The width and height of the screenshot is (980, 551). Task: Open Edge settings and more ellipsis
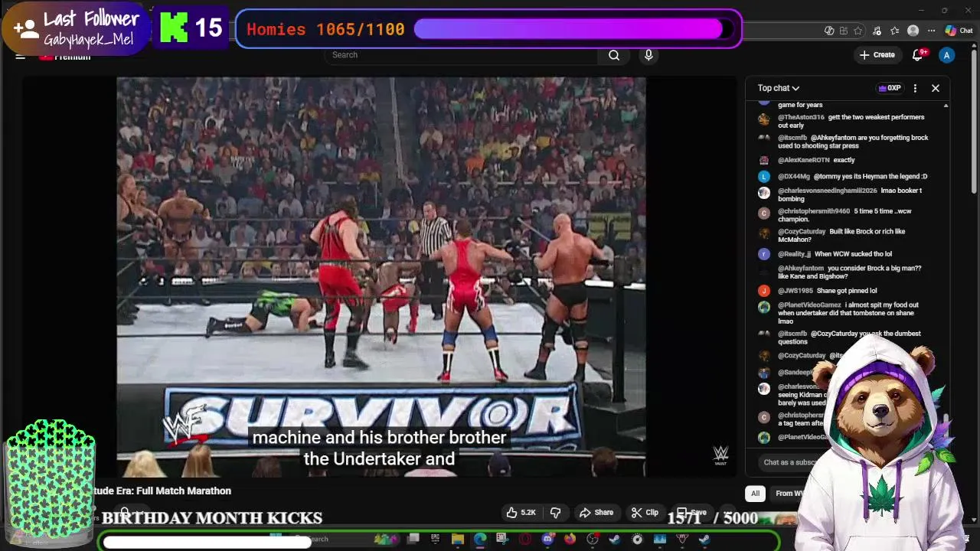pos(931,31)
